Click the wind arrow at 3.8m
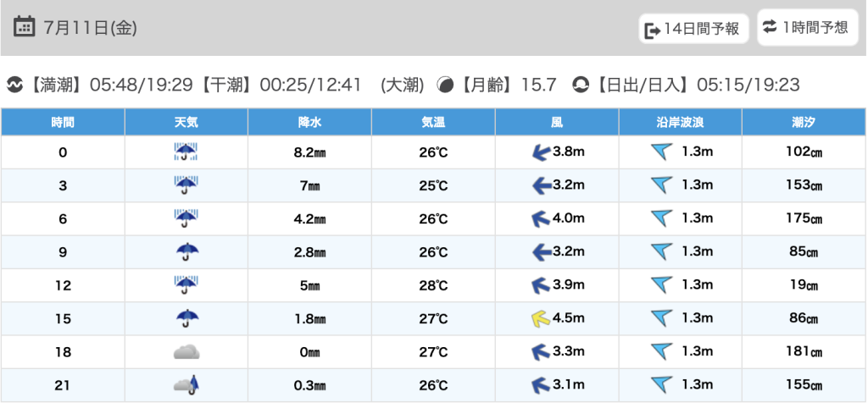Screen dimensions: 868x403 [537, 152]
